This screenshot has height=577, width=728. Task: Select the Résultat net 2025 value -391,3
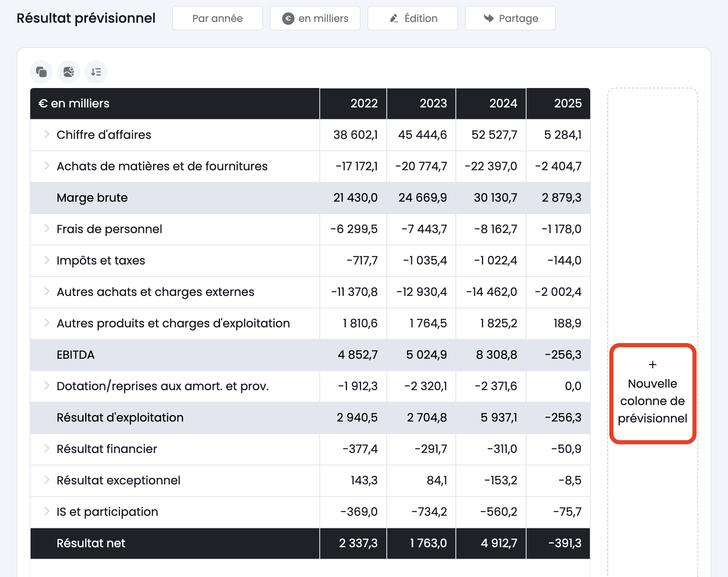coord(565,543)
